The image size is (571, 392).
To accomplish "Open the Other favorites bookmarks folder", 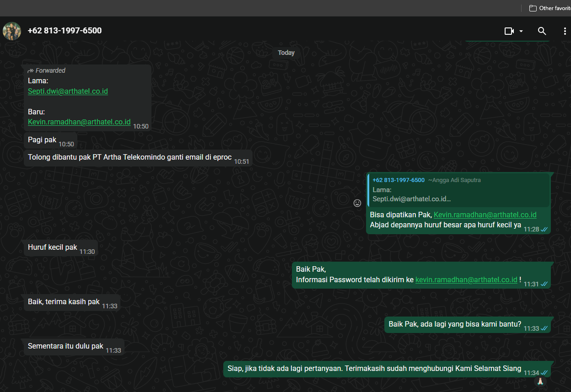I will click(550, 8).
